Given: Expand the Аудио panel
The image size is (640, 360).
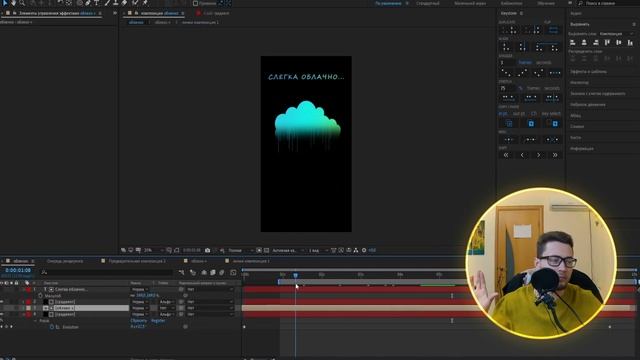Looking at the screenshot, I should click(x=576, y=13).
